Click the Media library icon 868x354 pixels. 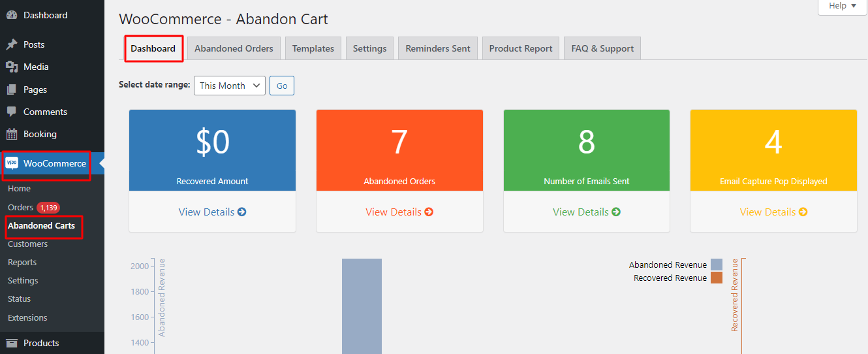point(12,67)
